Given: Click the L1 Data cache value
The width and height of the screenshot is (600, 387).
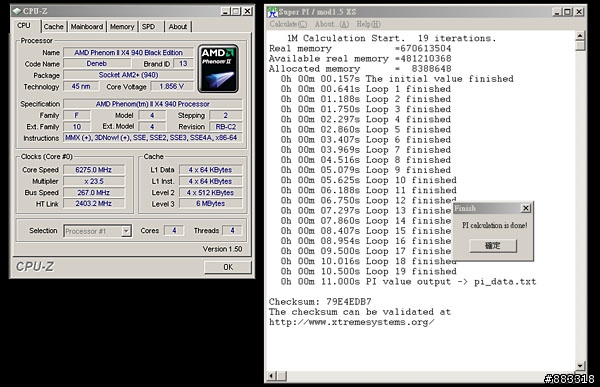Looking at the screenshot, I should coord(210,170).
